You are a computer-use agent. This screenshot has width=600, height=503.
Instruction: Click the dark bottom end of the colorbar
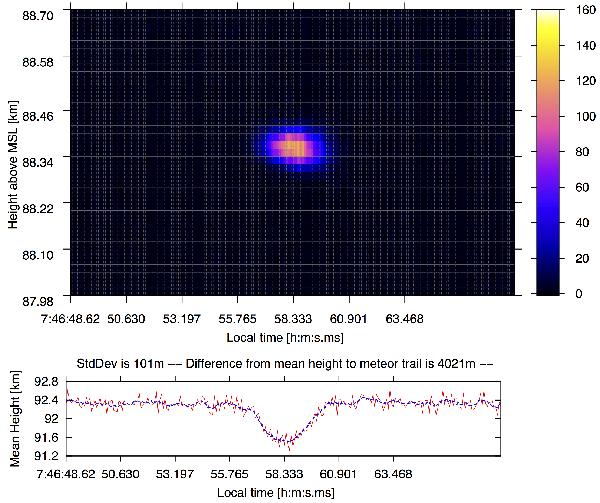(553, 290)
